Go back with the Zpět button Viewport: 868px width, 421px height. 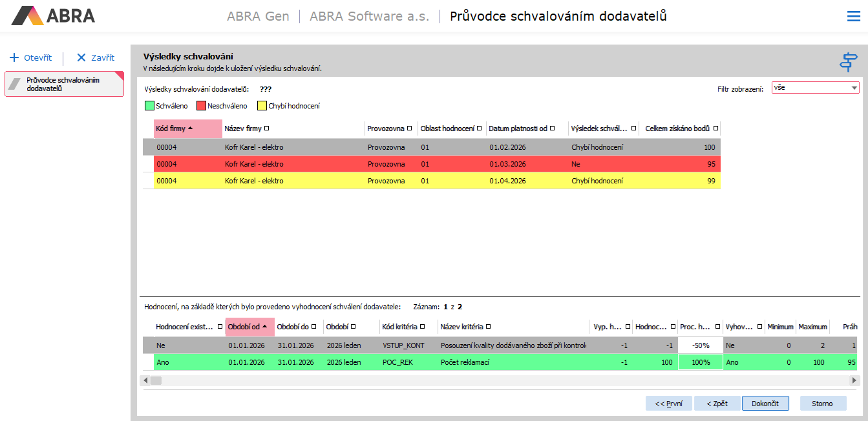click(717, 404)
